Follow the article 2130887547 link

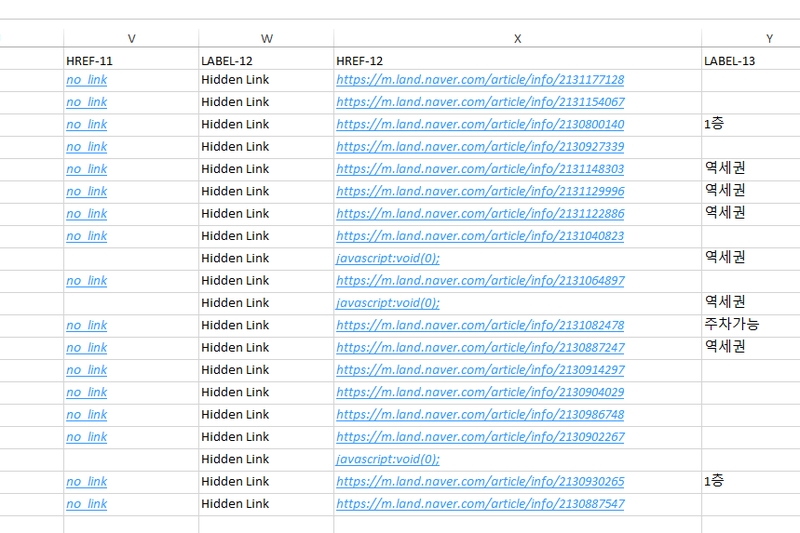click(x=480, y=504)
